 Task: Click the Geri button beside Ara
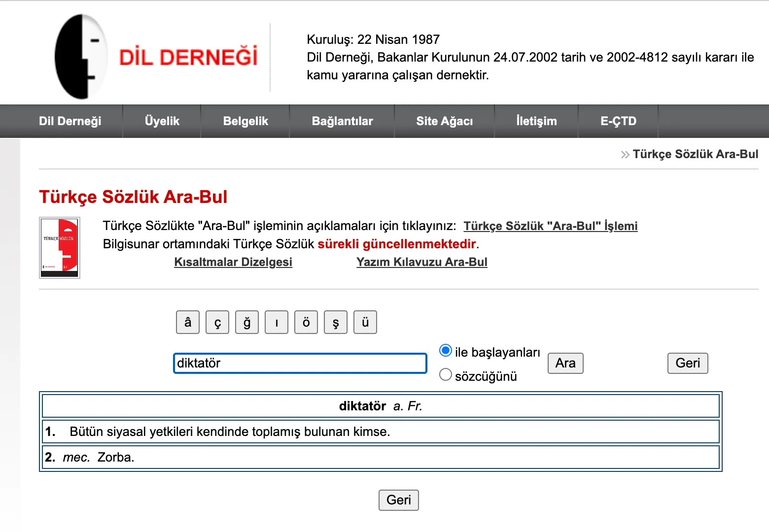[688, 363]
